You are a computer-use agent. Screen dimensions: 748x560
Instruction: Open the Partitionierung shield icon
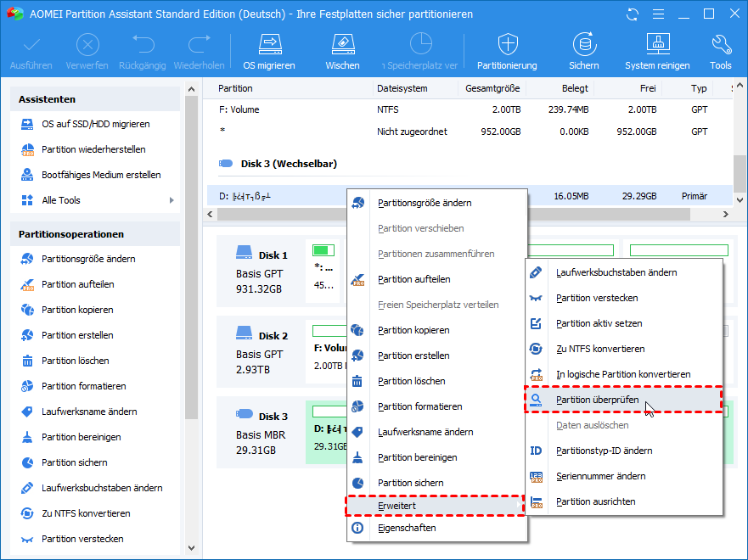click(508, 44)
